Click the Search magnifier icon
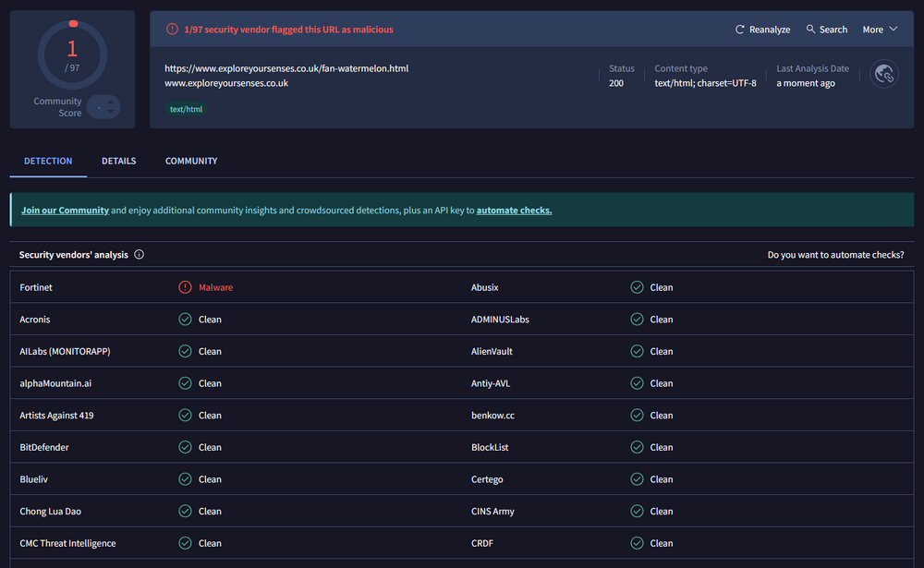Screen dimensions: 924x568 point(811,29)
